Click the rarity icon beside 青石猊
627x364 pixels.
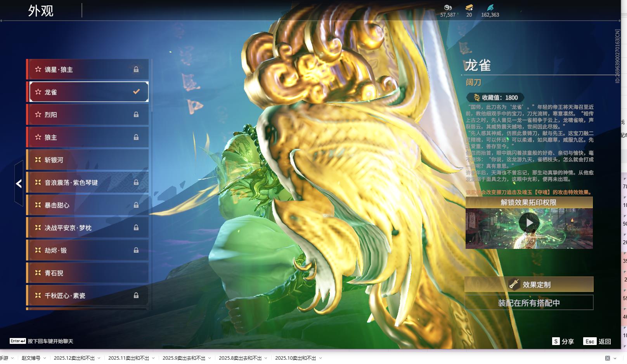pyautogui.click(x=38, y=273)
